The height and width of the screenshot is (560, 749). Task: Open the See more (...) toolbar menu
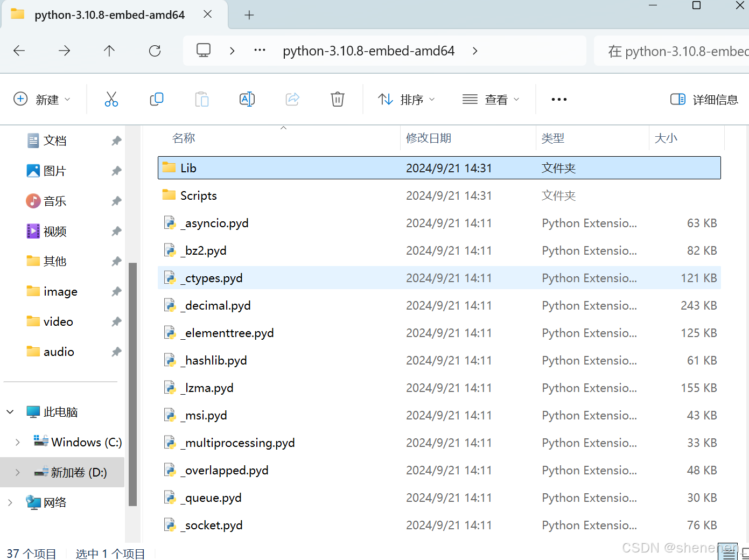559,99
